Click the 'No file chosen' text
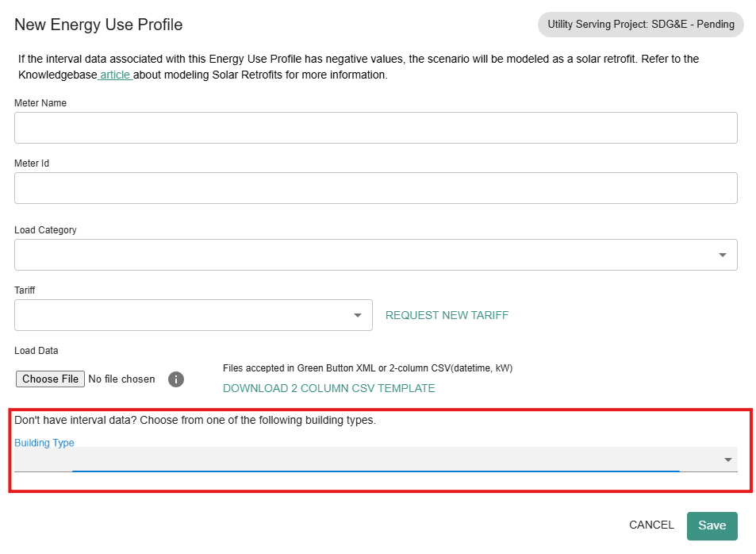This screenshot has width=756, height=554. pos(121,379)
